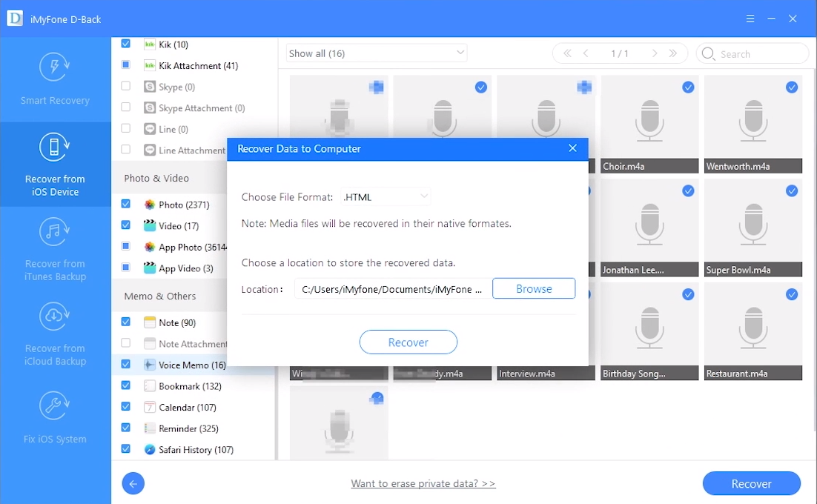Go to the first page
The height and width of the screenshot is (504, 817).
pos(567,53)
